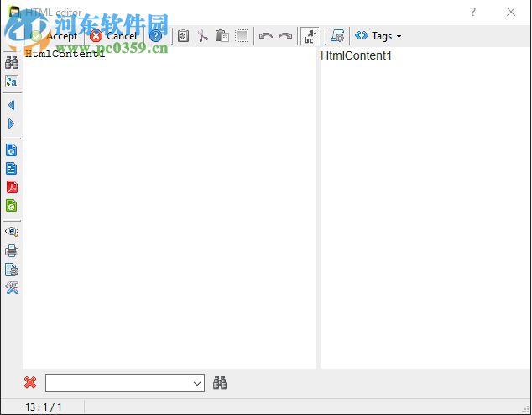The width and height of the screenshot is (532, 415).
Task: Export to PDF with red Acrobat icon
Action: [12, 187]
